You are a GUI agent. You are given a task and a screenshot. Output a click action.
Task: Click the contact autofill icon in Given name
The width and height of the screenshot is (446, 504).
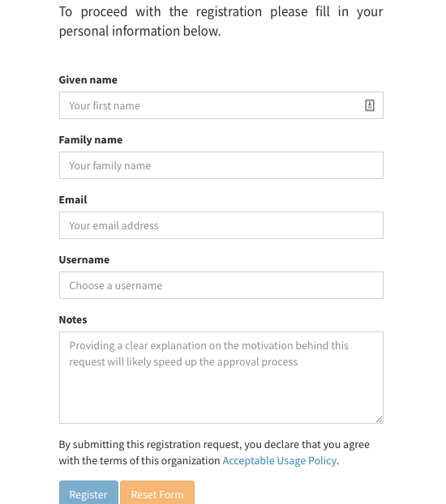tap(370, 105)
